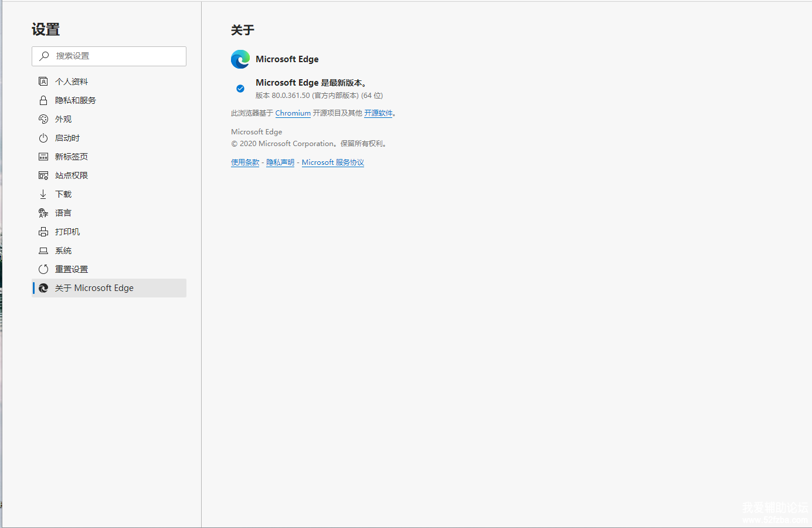
Task: Select 关于 Microsoft Edge menu item
Action: pyautogui.click(x=109, y=288)
